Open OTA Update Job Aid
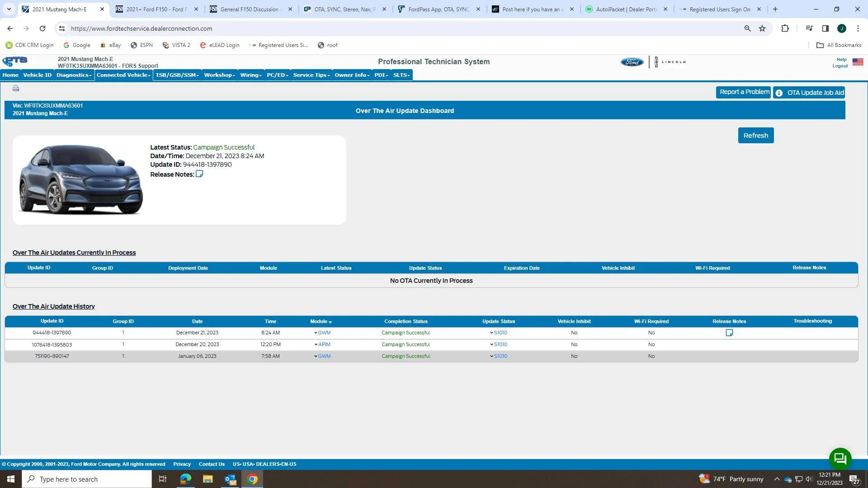Viewport: 868px width, 488px height. 809,93
